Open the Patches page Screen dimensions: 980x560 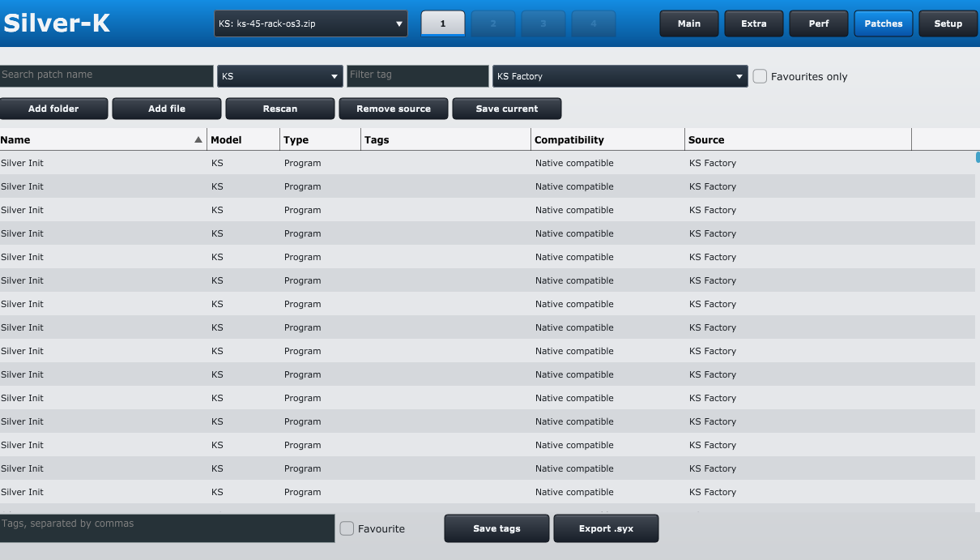[884, 24]
